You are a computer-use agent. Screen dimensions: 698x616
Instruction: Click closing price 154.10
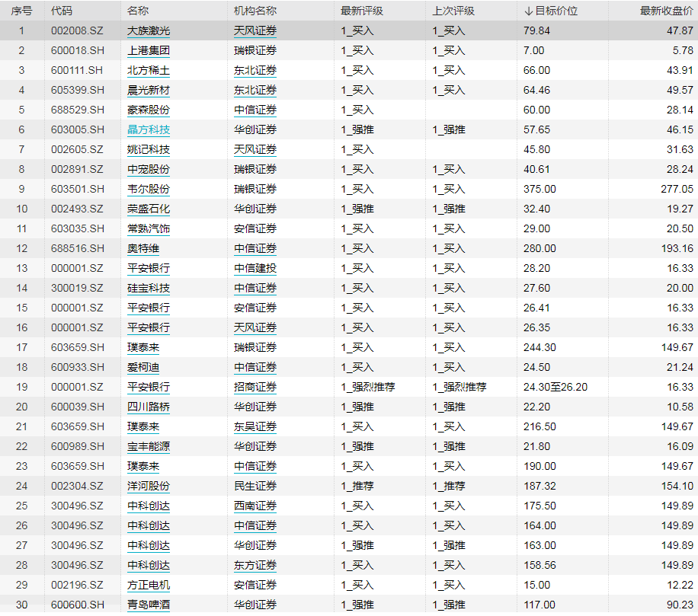(677, 486)
